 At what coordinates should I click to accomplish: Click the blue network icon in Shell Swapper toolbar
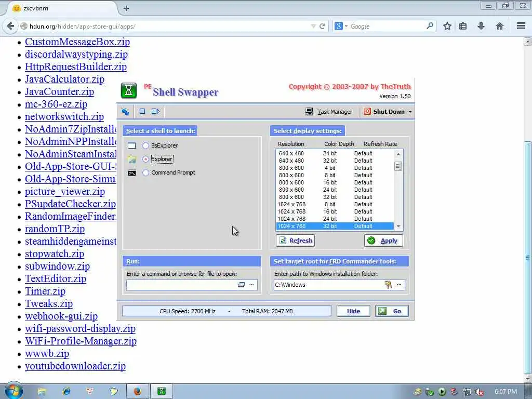(x=125, y=111)
